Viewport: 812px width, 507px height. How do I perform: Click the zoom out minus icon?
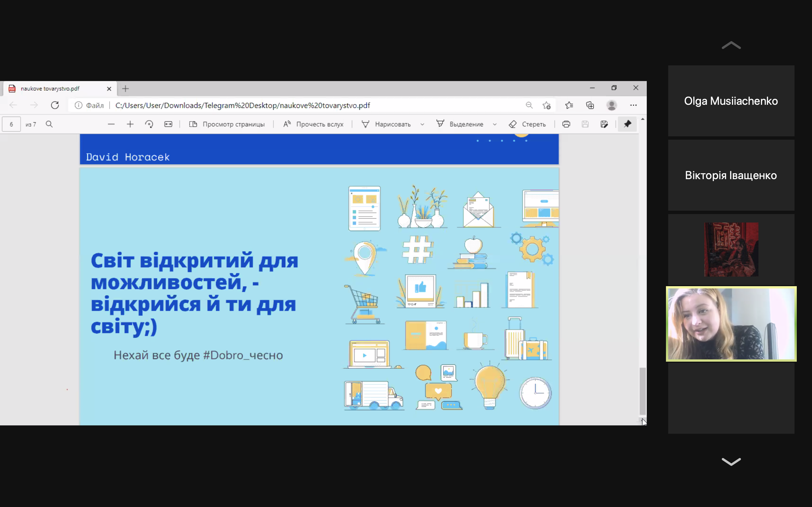coord(111,124)
